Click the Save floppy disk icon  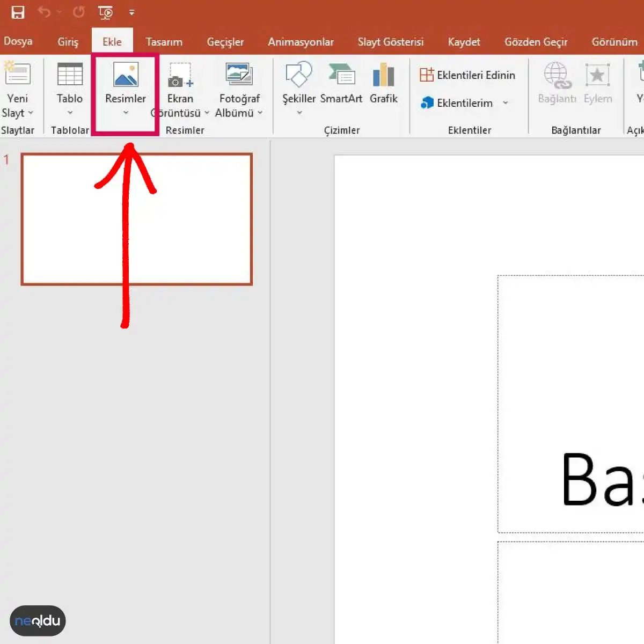tap(18, 12)
